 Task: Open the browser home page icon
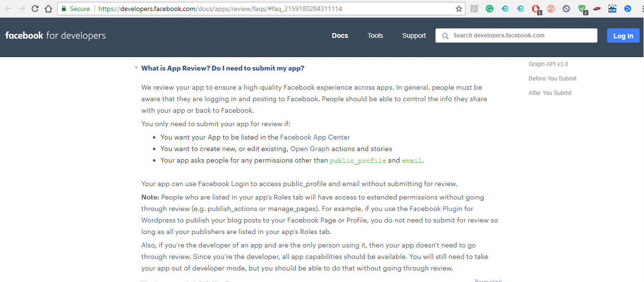point(48,9)
